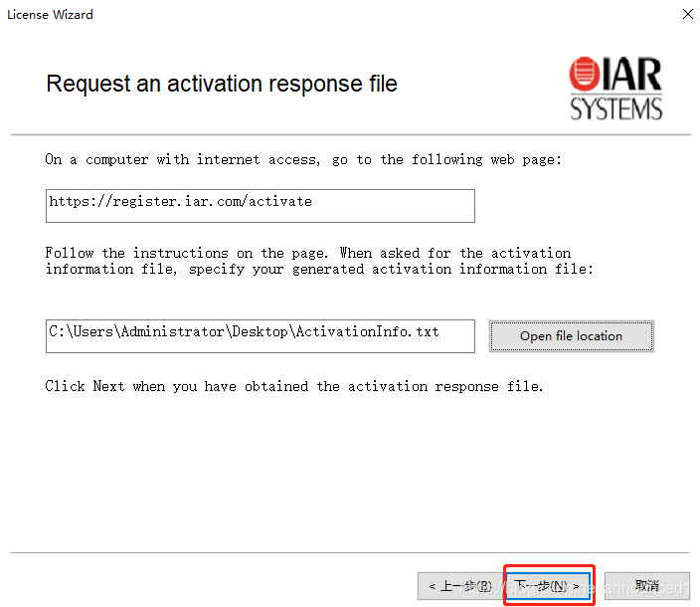Go to next step with 下一步(N)
This screenshot has width=700, height=607.
[x=548, y=585]
